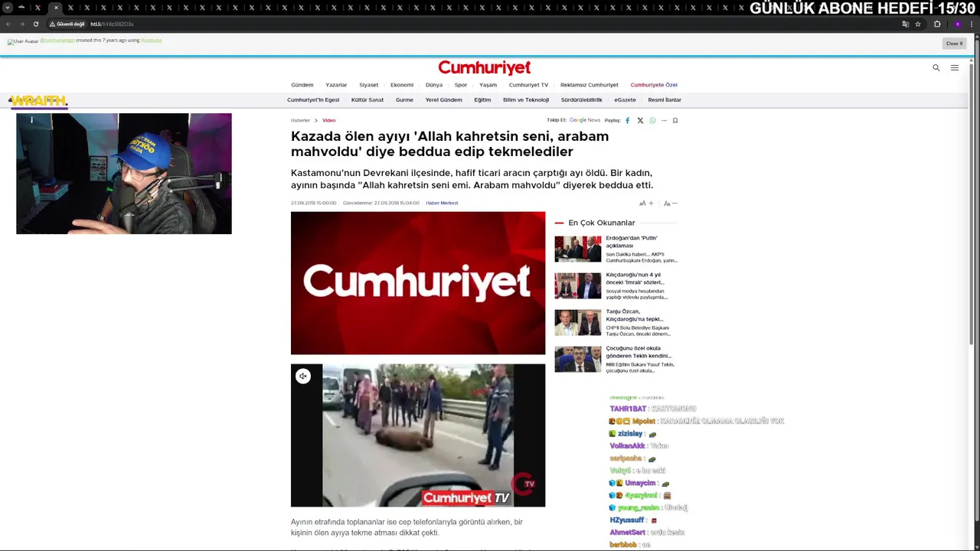980x551 pixels.
Task: Open Kılıçdaroğlu'nun 'İmralı' sözleri thumbnail
Action: click(578, 285)
